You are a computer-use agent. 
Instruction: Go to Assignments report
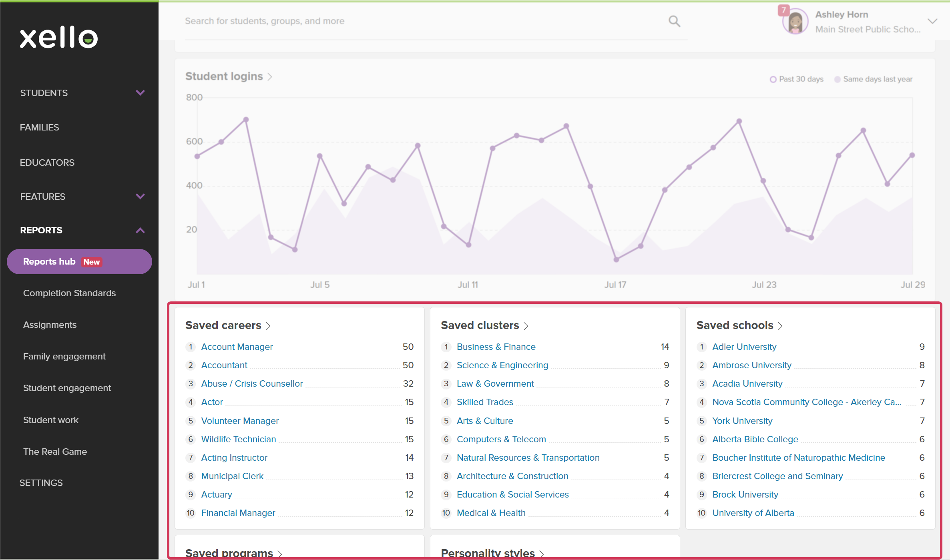pos(50,325)
